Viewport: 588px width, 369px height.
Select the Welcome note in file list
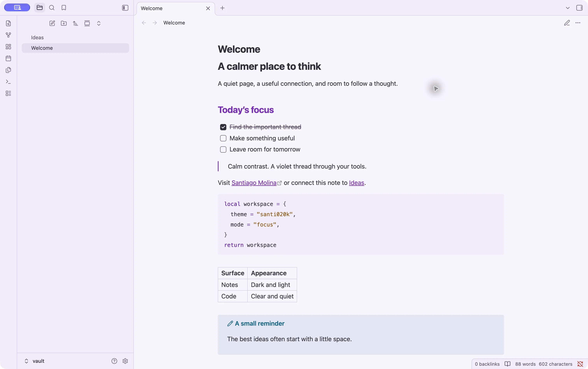coord(75,48)
